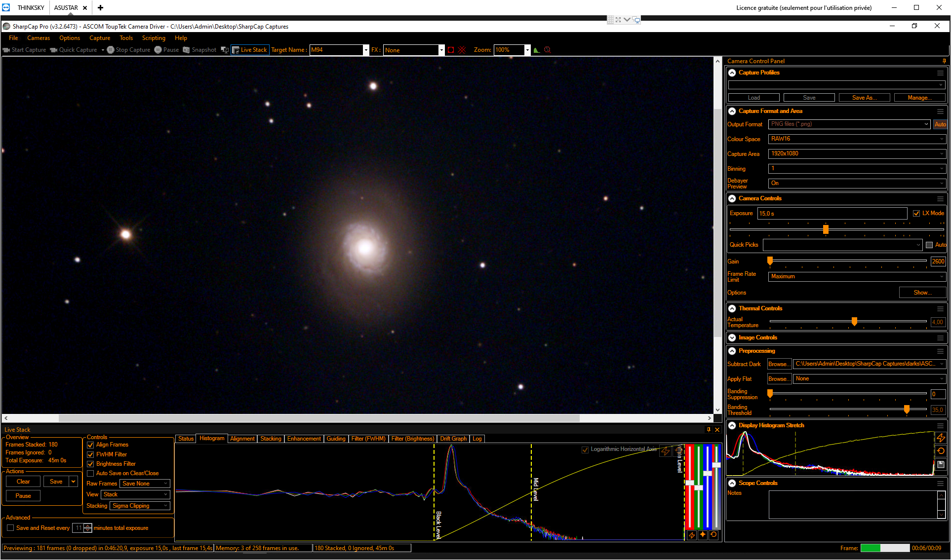The height and width of the screenshot is (560, 951).
Task: Click the Banding Threshold slider handle
Action: (907, 410)
